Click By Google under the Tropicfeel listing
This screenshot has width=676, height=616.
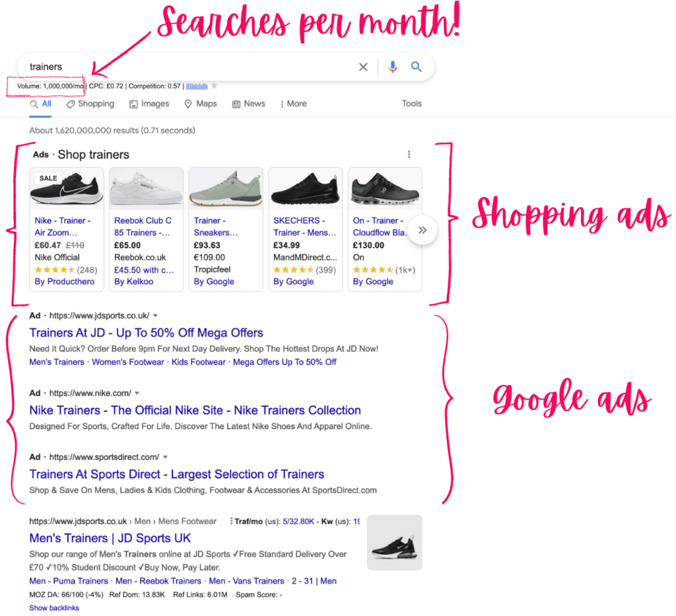coord(214,281)
